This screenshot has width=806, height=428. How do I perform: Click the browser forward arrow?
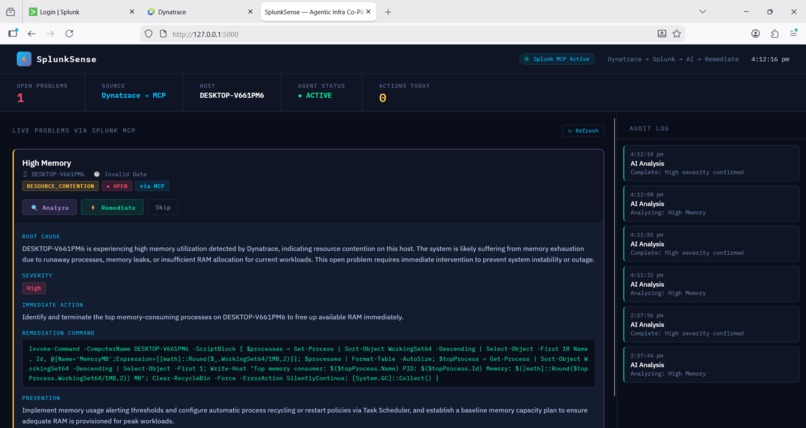coord(50,33)
